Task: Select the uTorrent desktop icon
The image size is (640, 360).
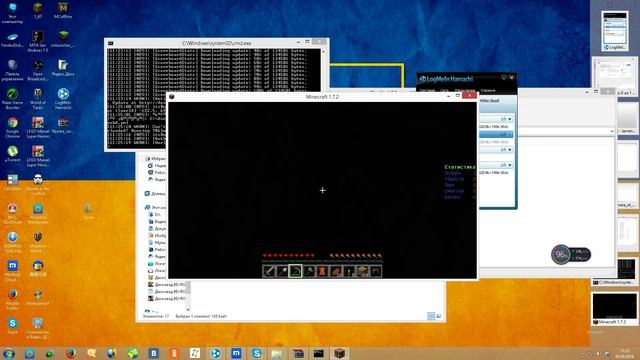Action: (x=12, y=154)
